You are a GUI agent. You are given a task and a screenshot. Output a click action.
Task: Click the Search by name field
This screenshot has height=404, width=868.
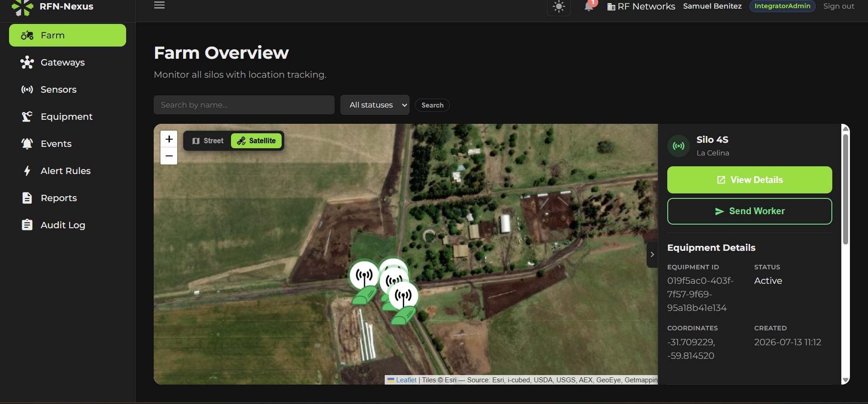pos(244,105)
